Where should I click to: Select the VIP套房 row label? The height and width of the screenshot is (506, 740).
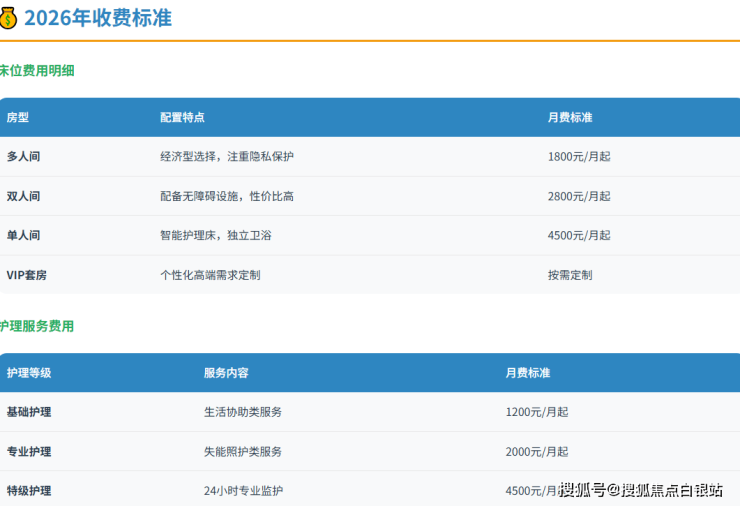(28, 274)
